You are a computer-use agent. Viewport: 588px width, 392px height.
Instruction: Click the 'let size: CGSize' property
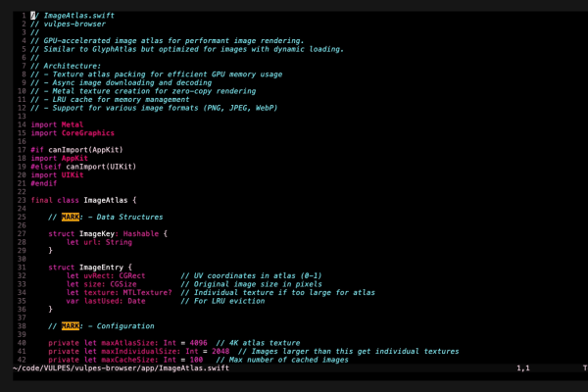pyautogui.click(x=101, y=284)
